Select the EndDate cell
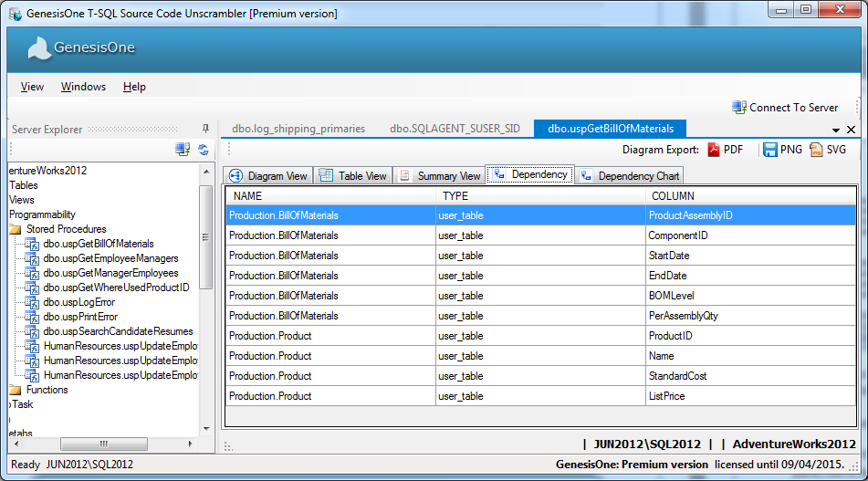Image resolution: width=868 pixels, height=481 pixels. (x=750, y=276)
